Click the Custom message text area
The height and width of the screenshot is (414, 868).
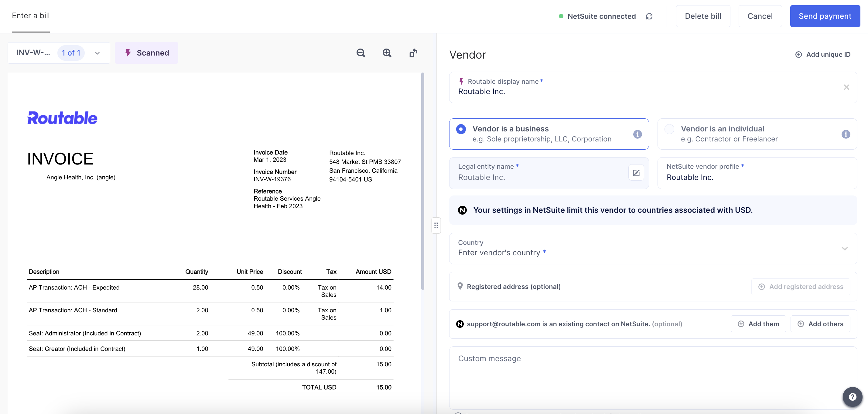click(x=653, y=378)
